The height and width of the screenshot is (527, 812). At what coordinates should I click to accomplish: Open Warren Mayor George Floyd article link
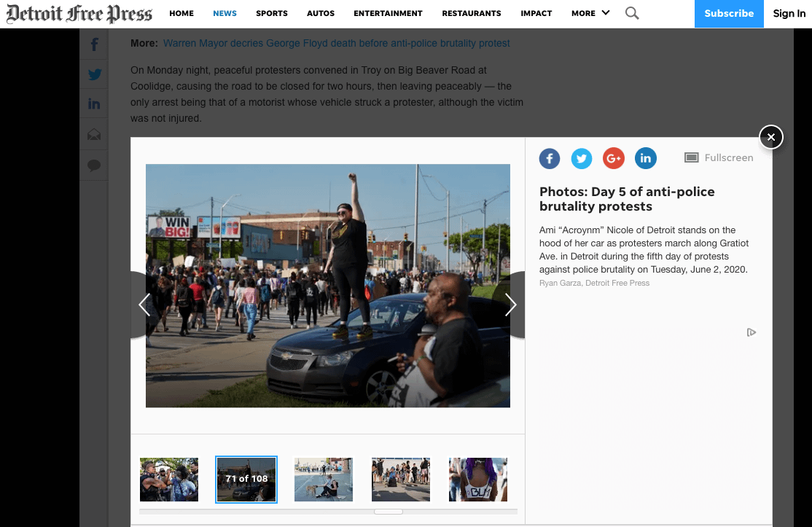point(336,43)
